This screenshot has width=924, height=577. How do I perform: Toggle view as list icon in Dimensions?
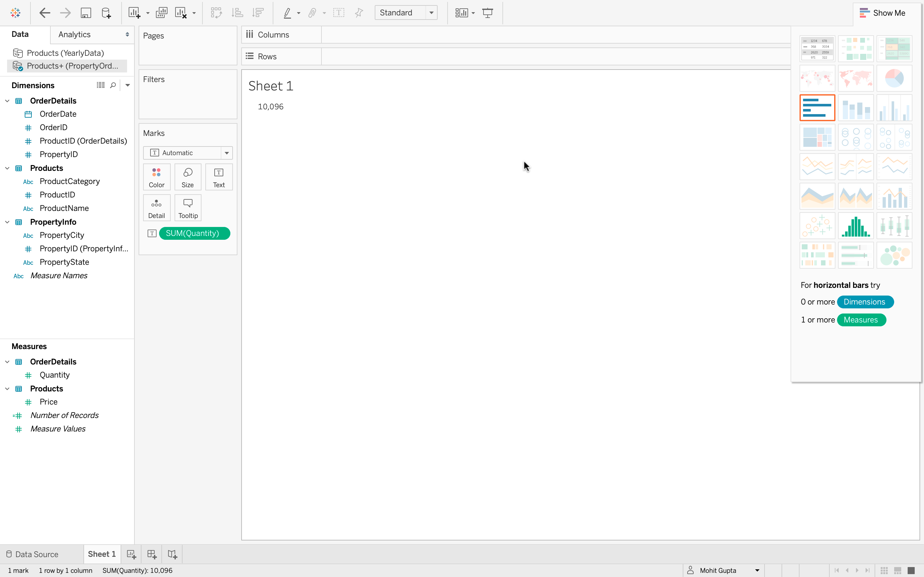(x=100, y=85)
